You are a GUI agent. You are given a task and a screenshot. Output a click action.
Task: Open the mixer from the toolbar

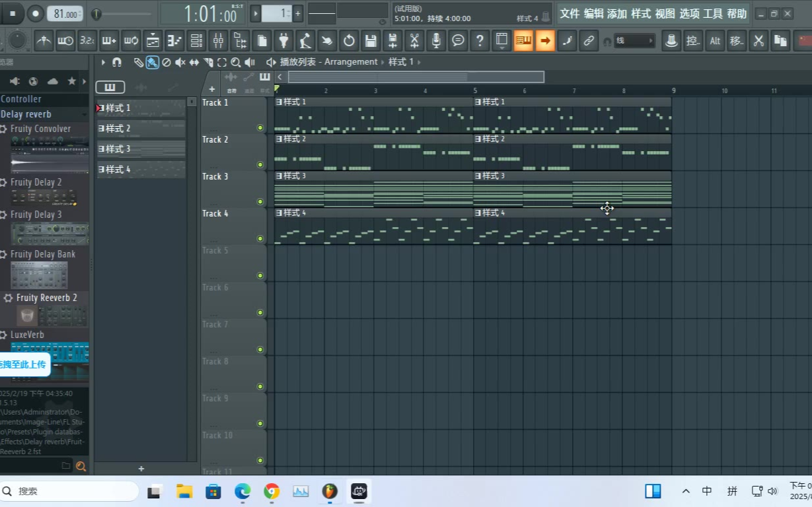click(x=218, y=41)
